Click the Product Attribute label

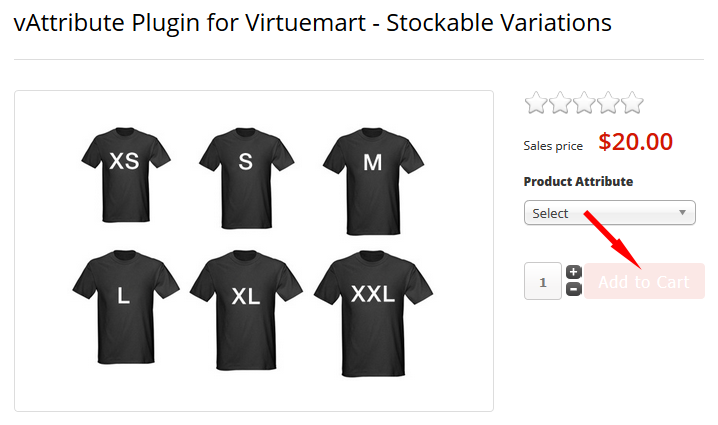click(578, 182)
